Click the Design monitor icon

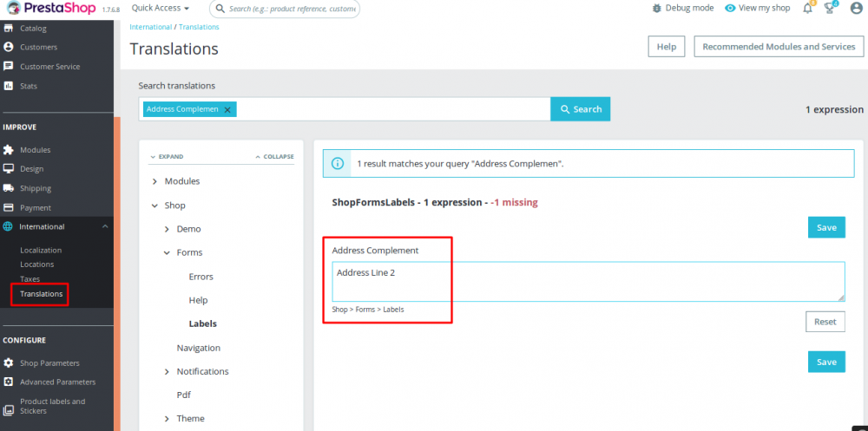coord(9,169)
